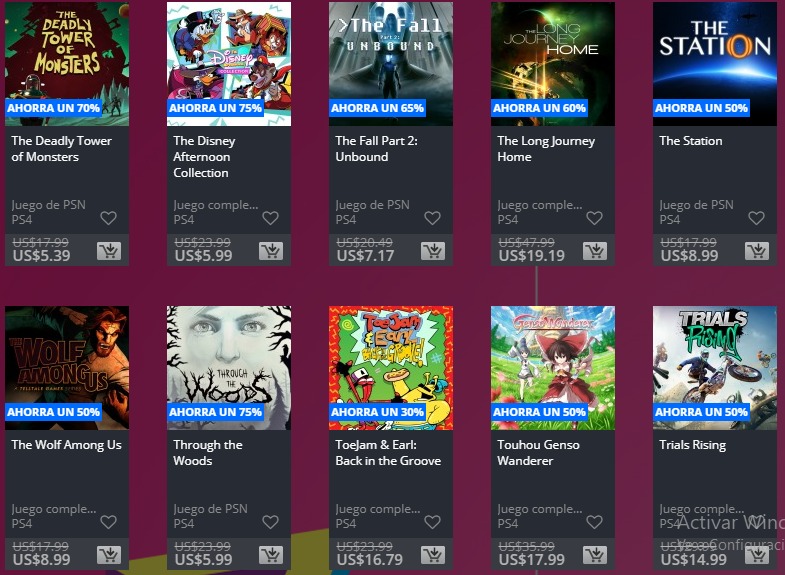This screenshot has width=785, height=575.
Task: Add The Deadly Tower of Monsters to cart
Action: 109,251
